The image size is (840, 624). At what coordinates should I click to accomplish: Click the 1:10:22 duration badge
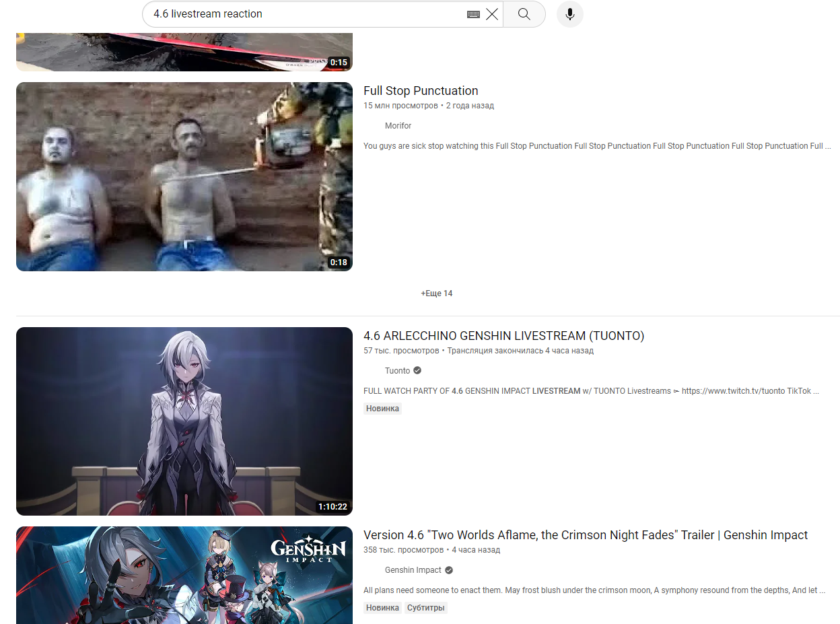pos(333,507)
